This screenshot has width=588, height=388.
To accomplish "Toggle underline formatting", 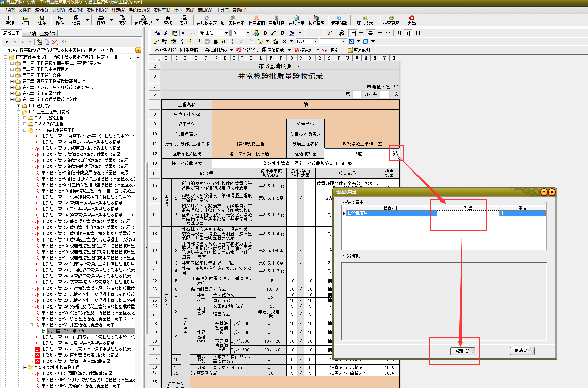I will pos(282,33).
